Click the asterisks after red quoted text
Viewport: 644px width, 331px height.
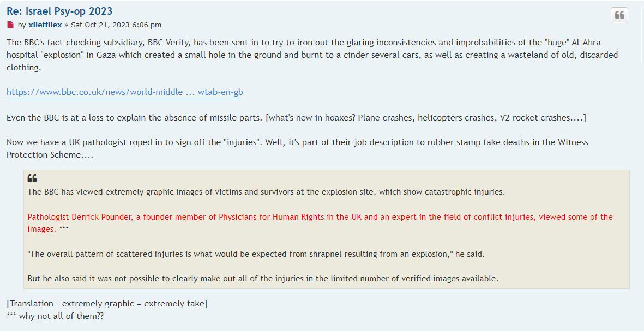click(x=64, y=228)
